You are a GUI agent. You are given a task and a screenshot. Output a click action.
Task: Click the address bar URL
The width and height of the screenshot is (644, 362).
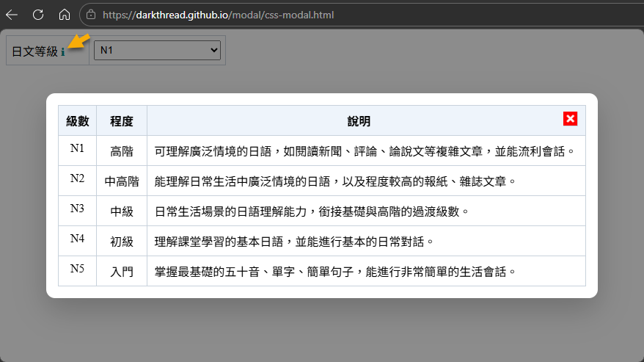[x=219, y=15]
